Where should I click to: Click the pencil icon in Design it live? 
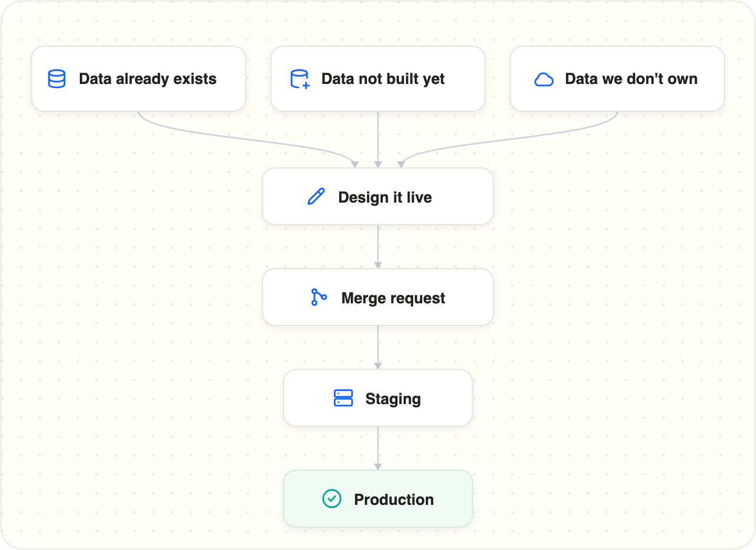click(316, 197)
